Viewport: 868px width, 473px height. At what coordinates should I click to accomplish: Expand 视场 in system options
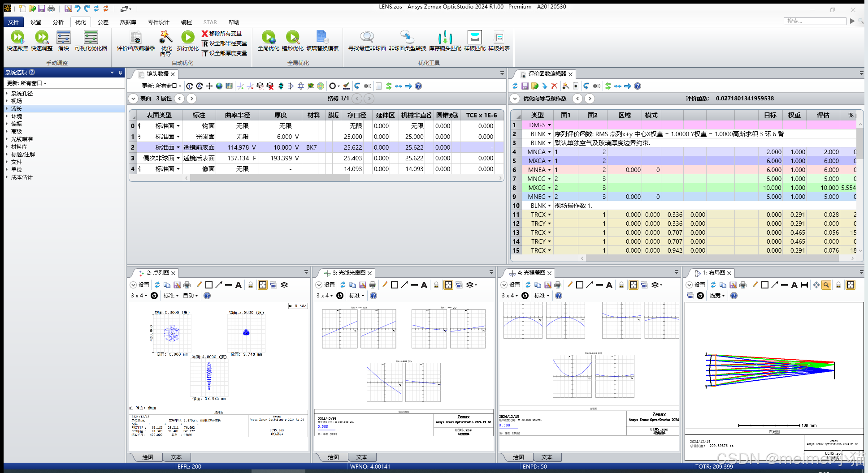[7, 101]
